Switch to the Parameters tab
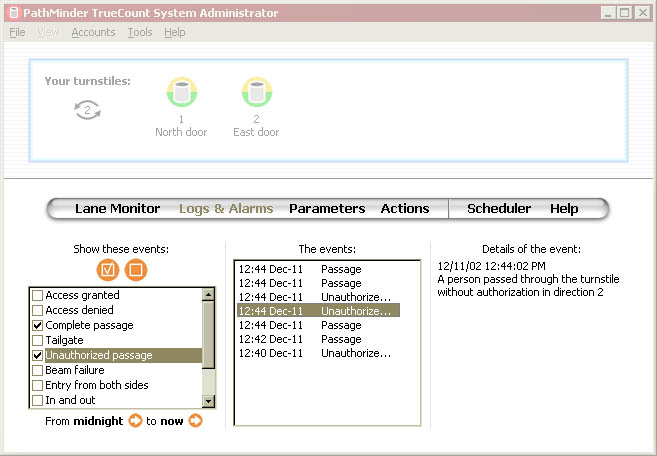The width and height of the screenshot is (657, 456). pos(327,209)
